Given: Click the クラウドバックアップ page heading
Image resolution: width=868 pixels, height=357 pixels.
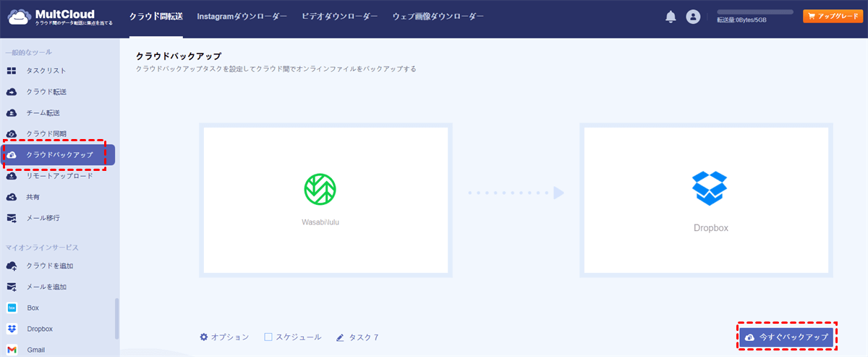Looking at the screenshot, I should 179,56.
